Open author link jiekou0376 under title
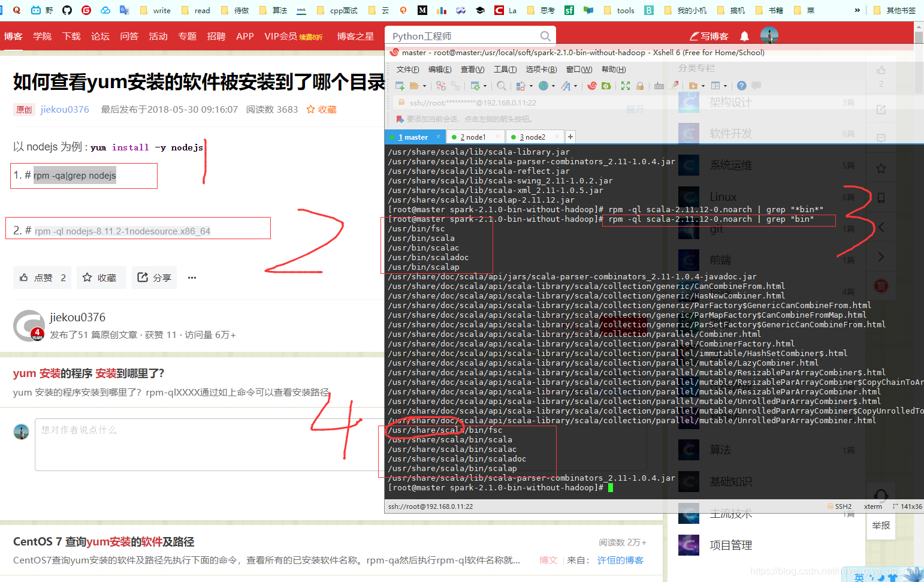Viewport: 924px width, 582px height. (x=65, y=110)
